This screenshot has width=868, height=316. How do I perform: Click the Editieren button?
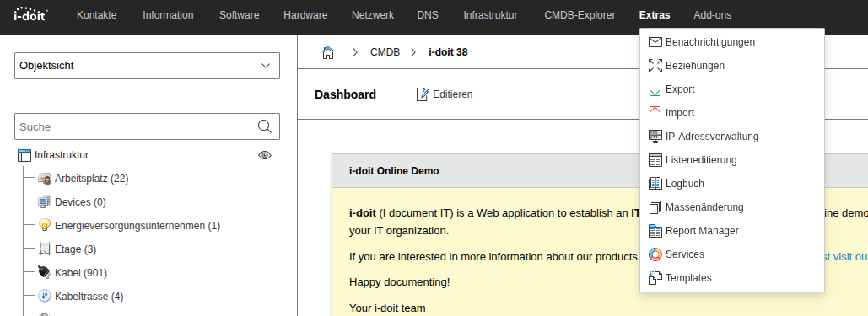click(x=445, y=94)
